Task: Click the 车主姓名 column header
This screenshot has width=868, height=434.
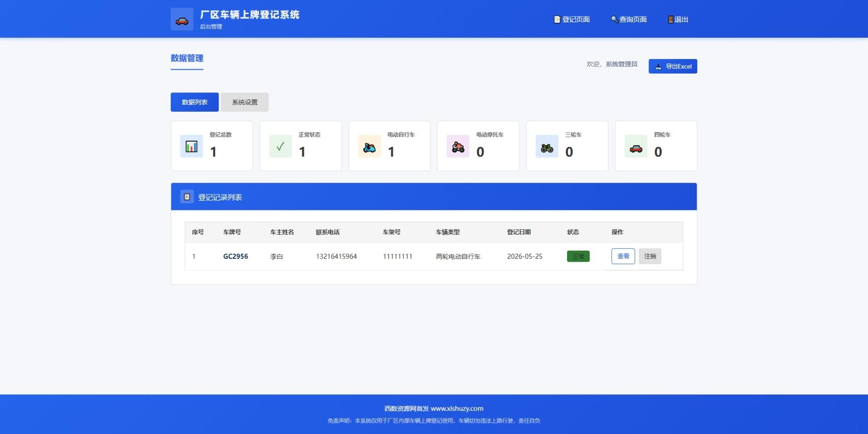Action: pyautogui.click(x=282, y=232)
